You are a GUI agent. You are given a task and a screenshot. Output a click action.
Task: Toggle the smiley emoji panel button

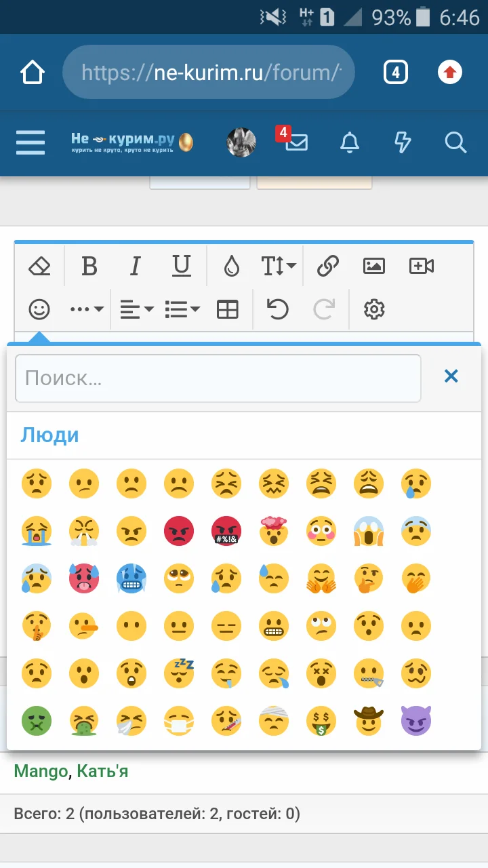tap(39, 310)
